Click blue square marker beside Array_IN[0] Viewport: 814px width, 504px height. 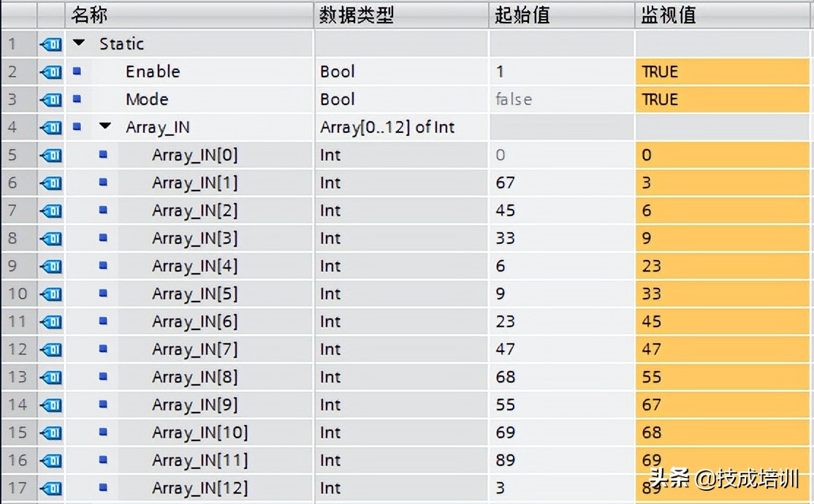click(103, 154)
